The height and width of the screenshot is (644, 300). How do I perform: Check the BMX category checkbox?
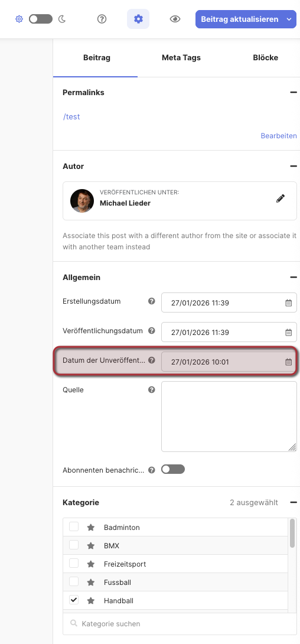pos(74,545)
